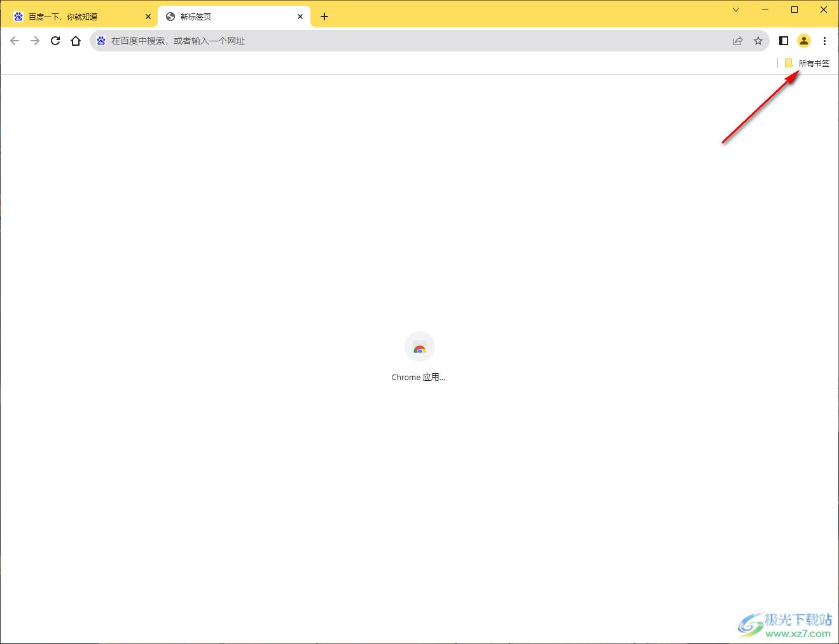
Task: Close the 新标签页 tab
Action: pyautogui.click(x=300, y=17)
